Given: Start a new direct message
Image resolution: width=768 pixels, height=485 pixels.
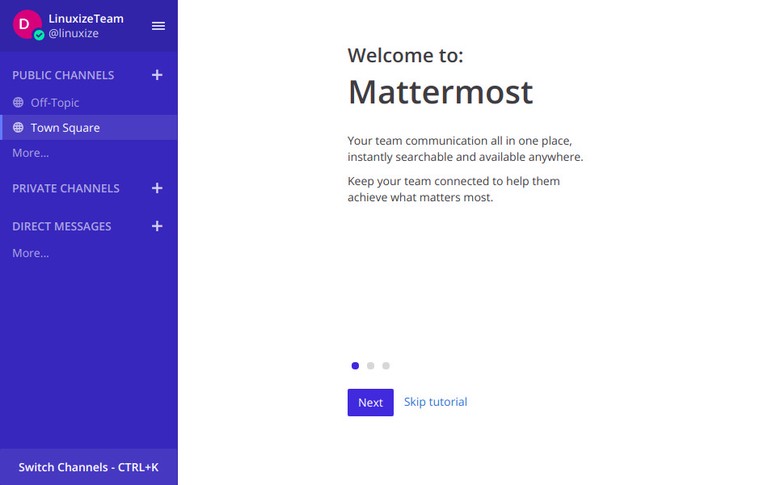Looking at the screenshot, I should tap(157, 226).
